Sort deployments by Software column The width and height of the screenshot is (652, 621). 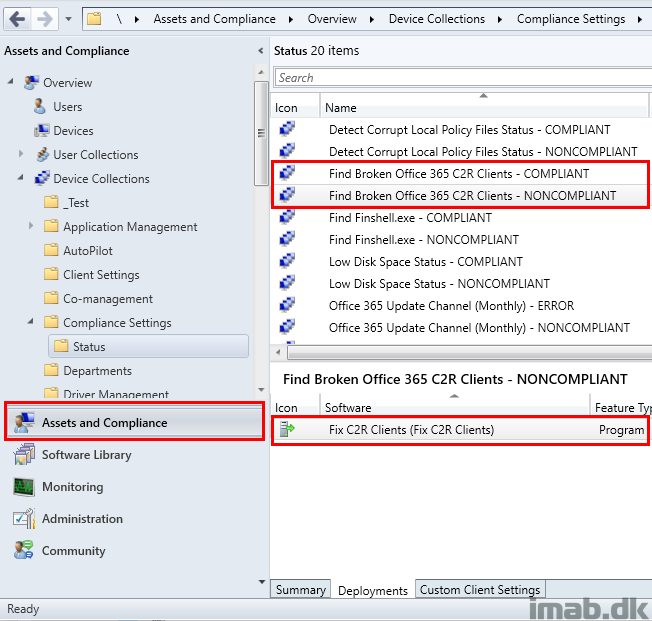(455, 407)
